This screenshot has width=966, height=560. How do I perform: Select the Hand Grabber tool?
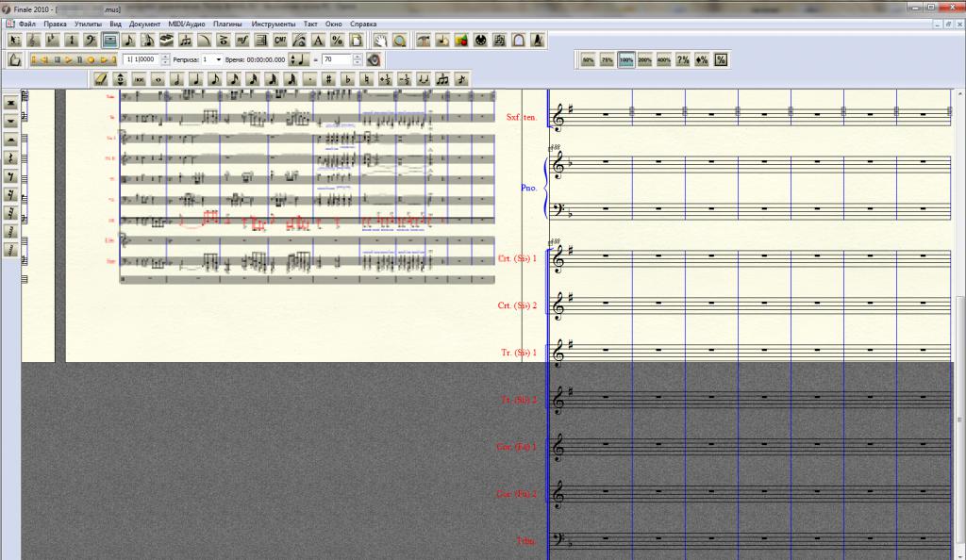(x=379, y=41)
